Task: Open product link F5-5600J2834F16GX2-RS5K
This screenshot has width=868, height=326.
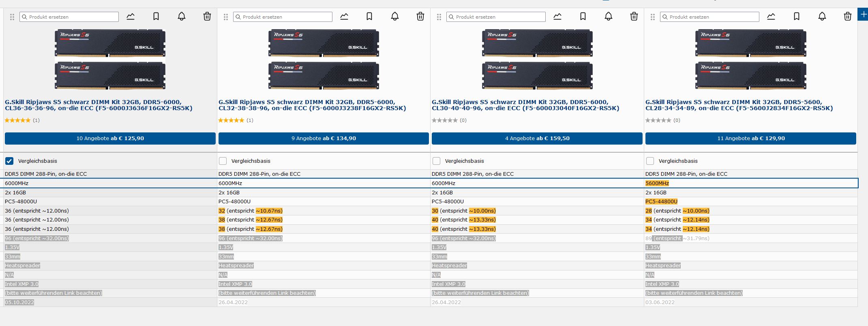Action: [739, 105]
